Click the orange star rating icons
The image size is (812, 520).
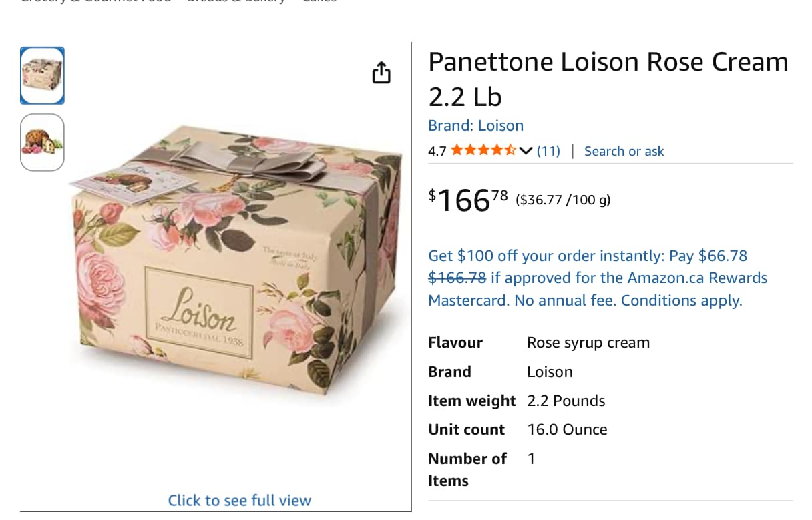point(483,151)
